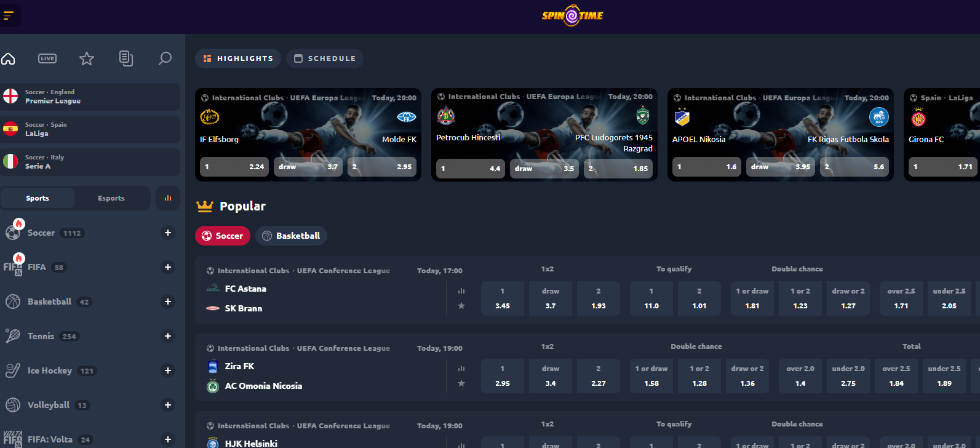Select the Sports tab in sidebar
The width and height of the screenshot is (980, 448).
tap(38, 198)
